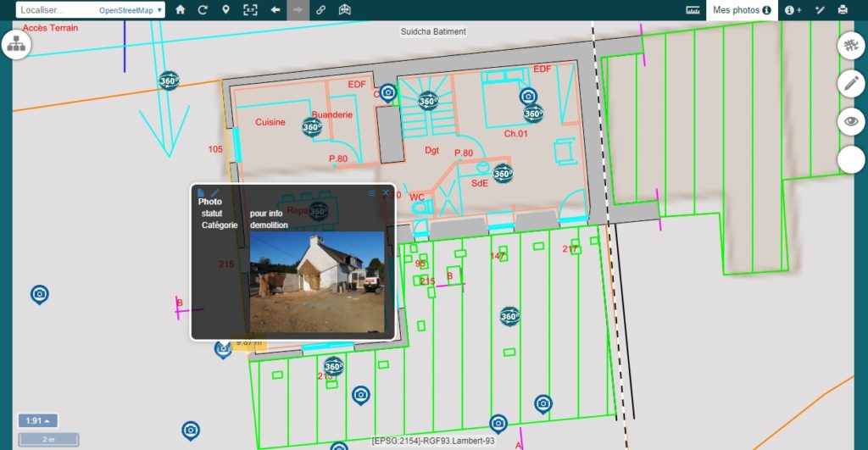The height and width of the screenshot is (450, 868).
Task: Click the blank white round button on the right
Action: [851, 159]
